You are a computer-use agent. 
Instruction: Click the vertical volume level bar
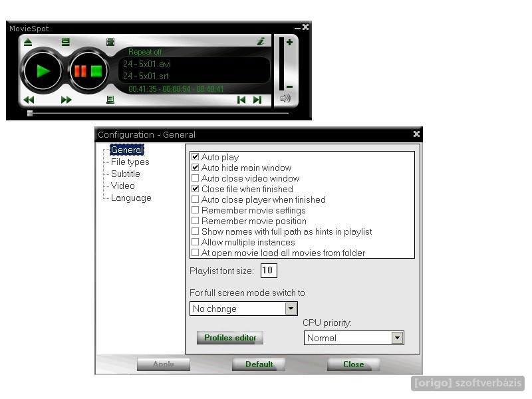pos(281,64)
